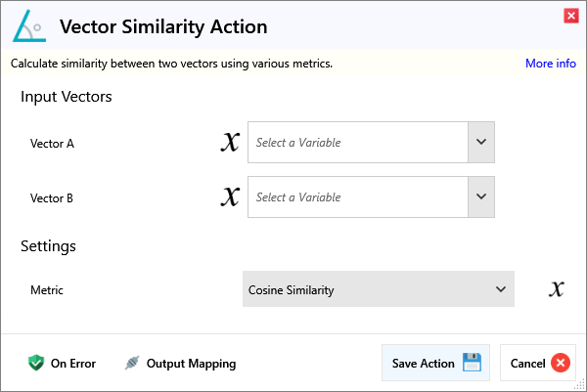Screen dimensions: 587x392
Task: Click the angle logo in the title bar
Action: coord(29,27)
